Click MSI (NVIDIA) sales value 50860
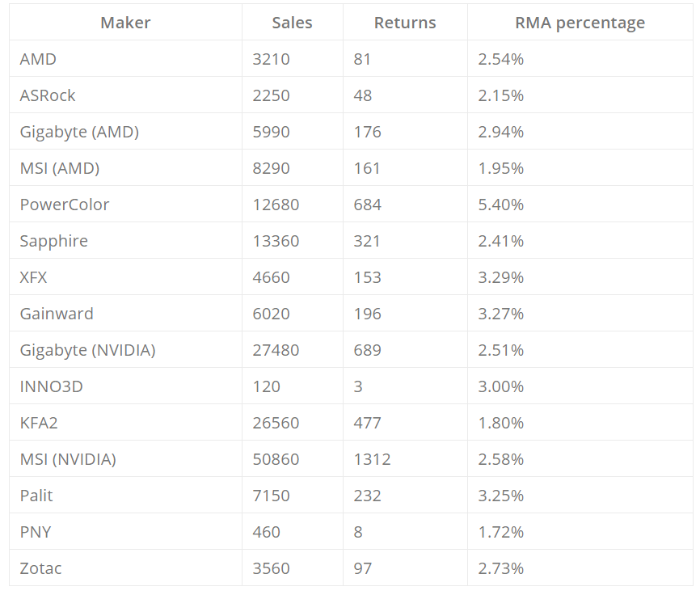Viewport: 700px width, 595px height. tap(276, 459)
